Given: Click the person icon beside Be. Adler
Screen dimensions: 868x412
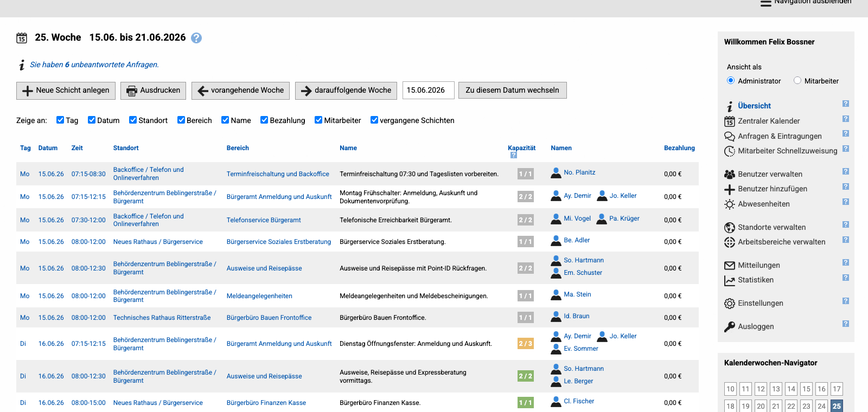Looking at the screenshot, I should [556, 241].
